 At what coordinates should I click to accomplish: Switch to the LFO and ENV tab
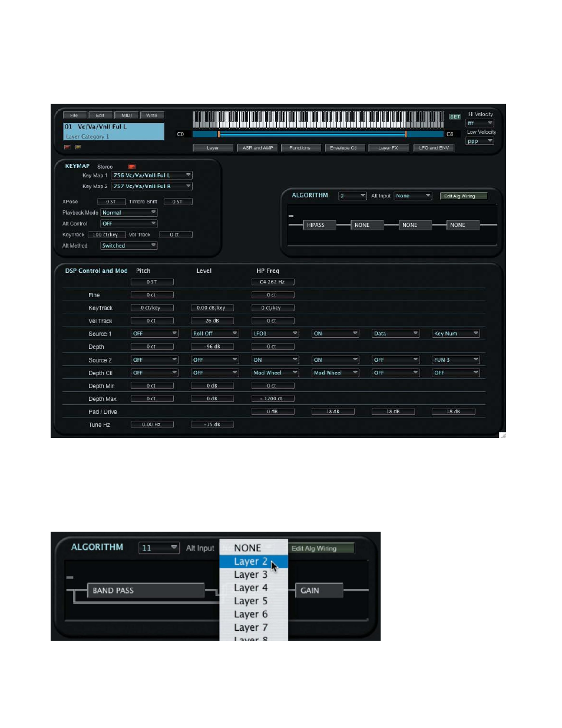[434, 148]
